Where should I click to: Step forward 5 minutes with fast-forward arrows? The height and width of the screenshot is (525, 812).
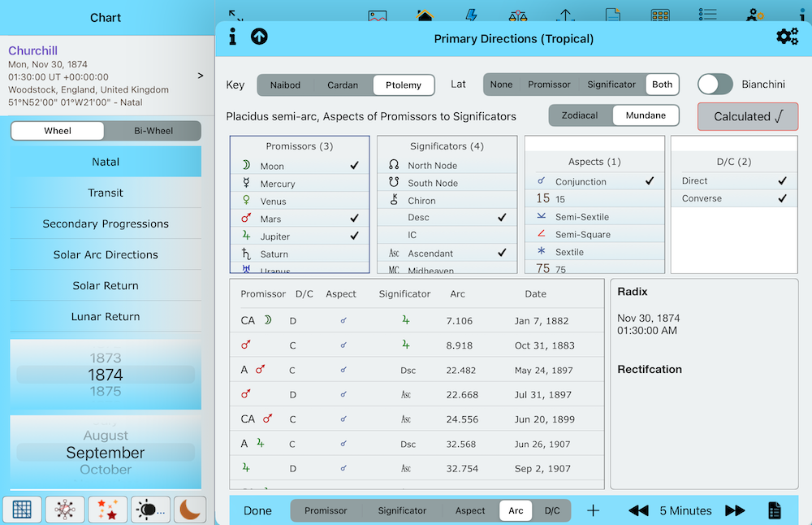(735, 510)
